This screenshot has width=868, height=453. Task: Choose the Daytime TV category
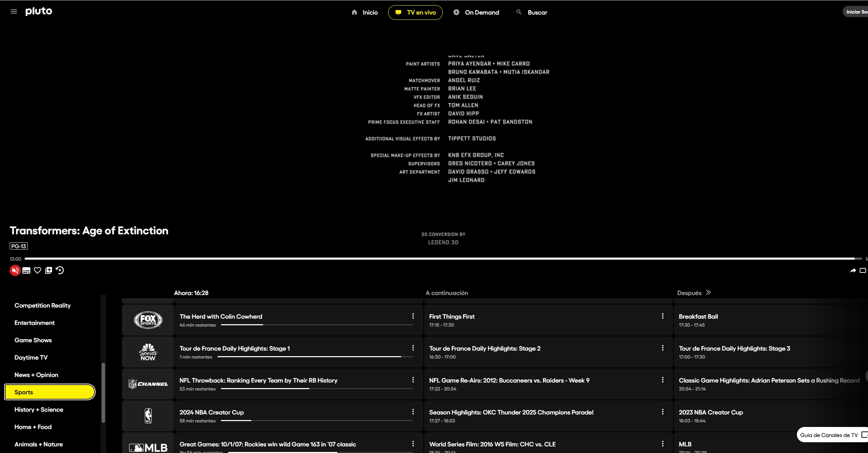pos(31,358)
